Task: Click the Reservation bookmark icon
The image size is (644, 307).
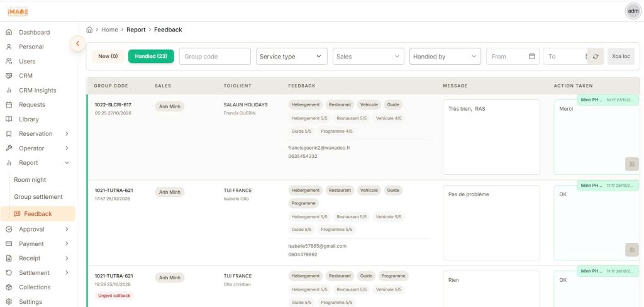Action: (x=9, y=133)
